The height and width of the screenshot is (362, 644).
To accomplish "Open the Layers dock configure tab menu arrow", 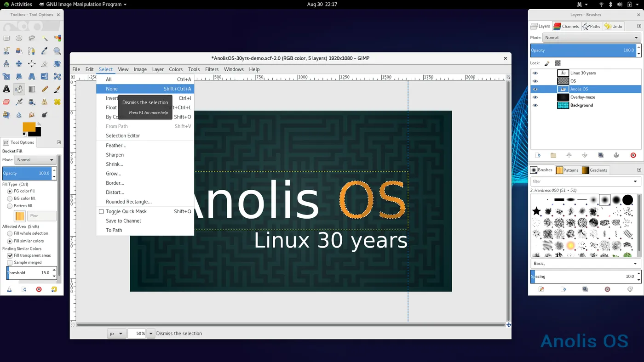I will pyautogui.click(x=639, y=26).
